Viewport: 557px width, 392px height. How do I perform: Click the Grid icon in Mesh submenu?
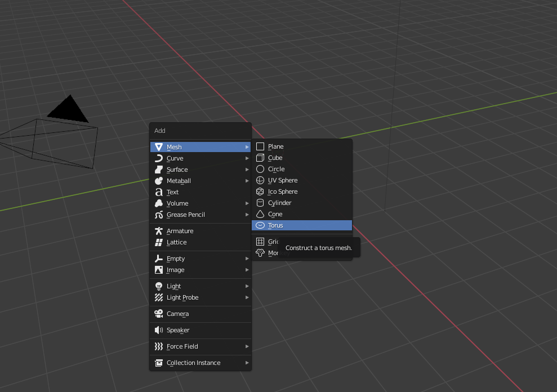pyautogui.click(x=260, y=242)
